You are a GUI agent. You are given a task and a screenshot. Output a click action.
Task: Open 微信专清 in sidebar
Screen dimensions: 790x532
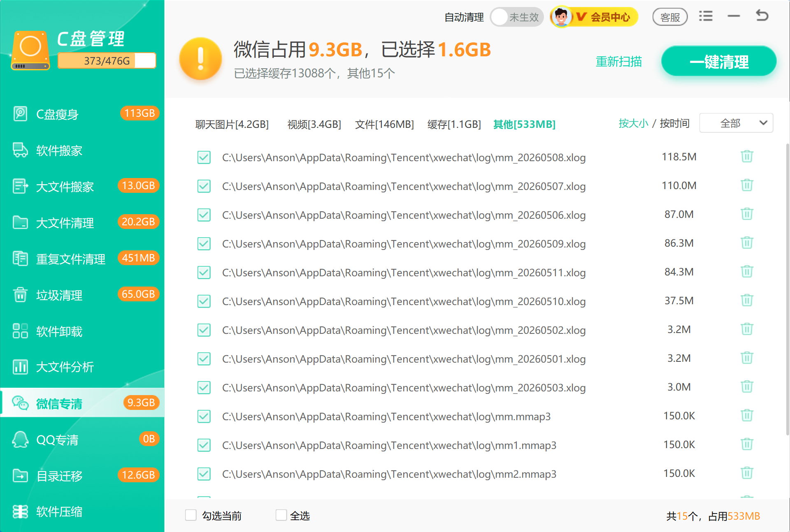[82, 402]
